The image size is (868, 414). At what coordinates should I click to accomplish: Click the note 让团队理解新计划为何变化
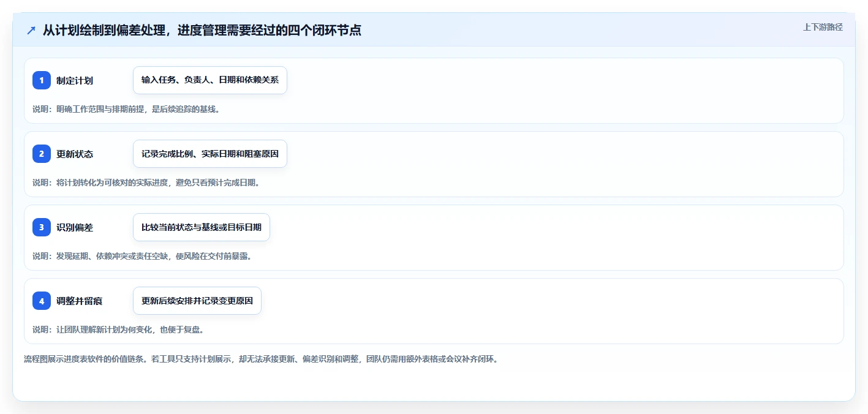click(x=118, y=329)
